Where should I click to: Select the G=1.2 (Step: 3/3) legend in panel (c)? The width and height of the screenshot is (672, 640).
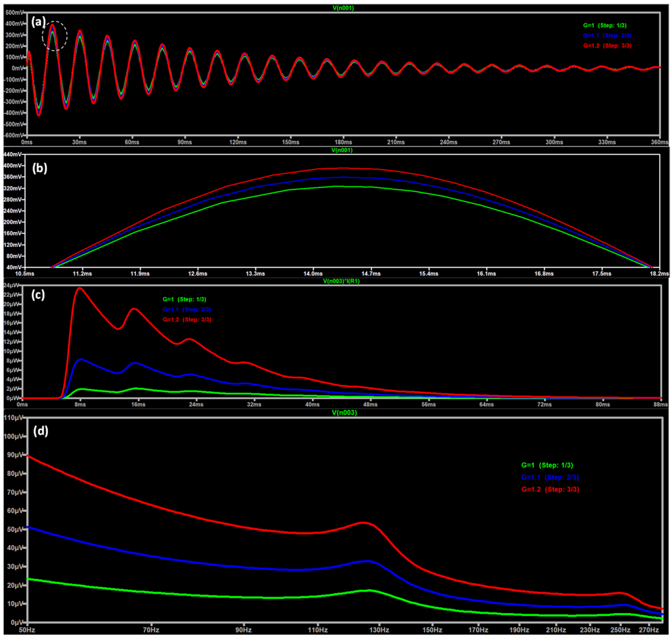pyautogui.click(x=187, y=320)
